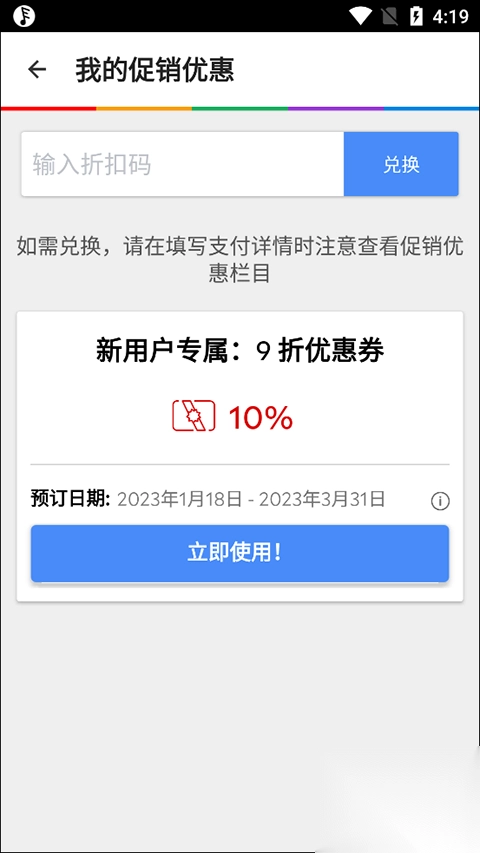
Task: Tap the 4:19 clock in status bar
Action: click(x=450, y=16)
